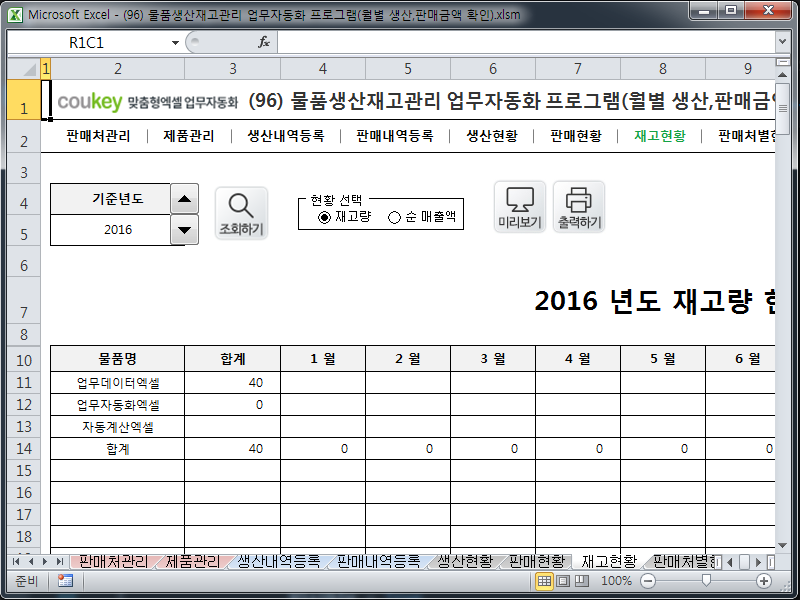This screenshot has height=600, width=800.
Task: Select the 물품명 header cell
Action: [x=118, y=359]
